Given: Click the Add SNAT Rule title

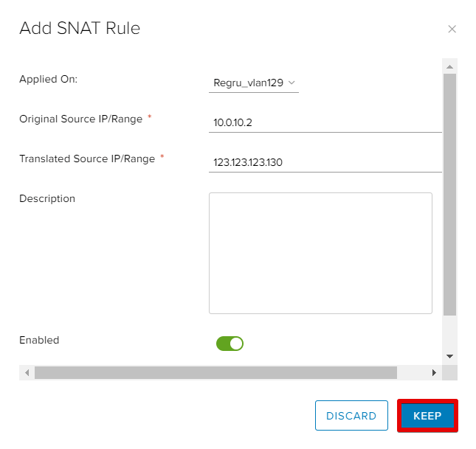Looking at the screenshot, I should [80, 28].
